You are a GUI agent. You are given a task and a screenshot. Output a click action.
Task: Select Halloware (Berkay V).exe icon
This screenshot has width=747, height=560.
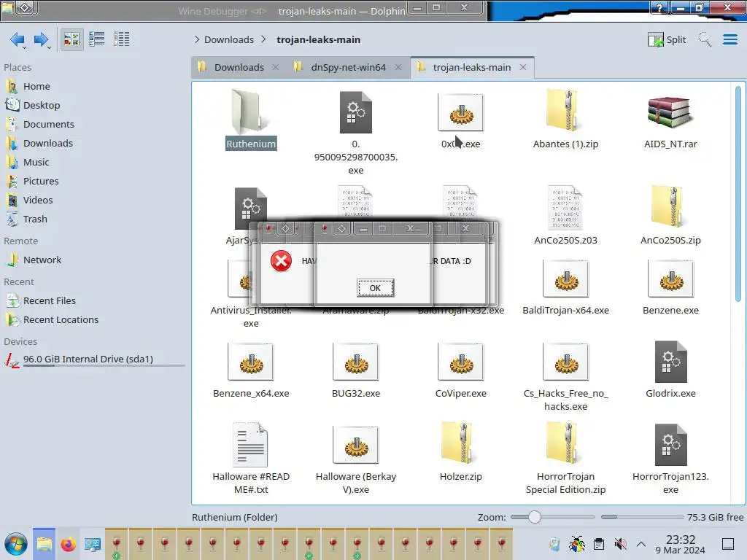pos(356,446)
